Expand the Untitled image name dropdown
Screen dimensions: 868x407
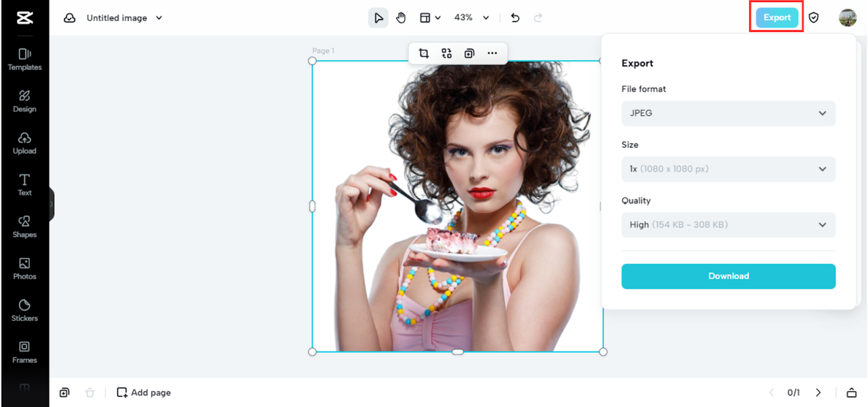coord(124,18)
